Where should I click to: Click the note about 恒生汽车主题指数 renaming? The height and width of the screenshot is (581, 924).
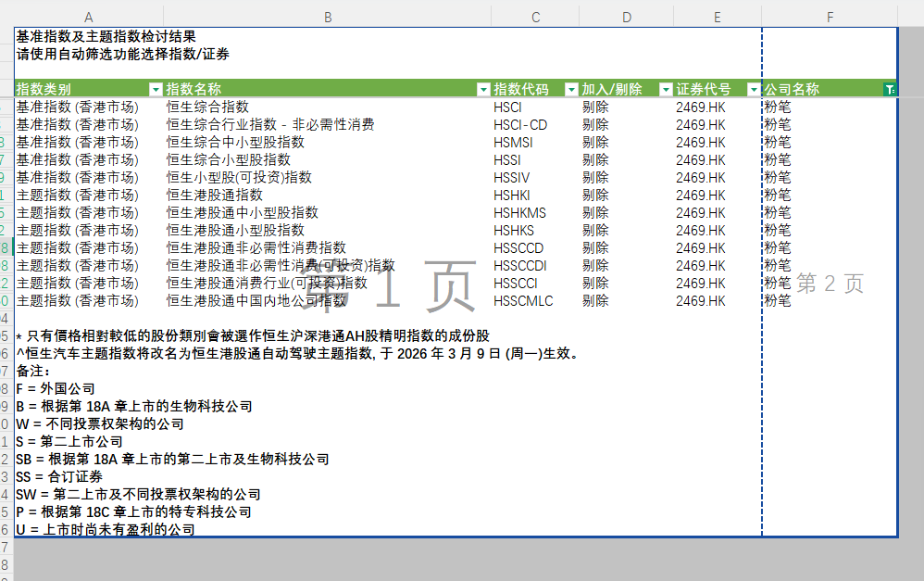[298, 354]
